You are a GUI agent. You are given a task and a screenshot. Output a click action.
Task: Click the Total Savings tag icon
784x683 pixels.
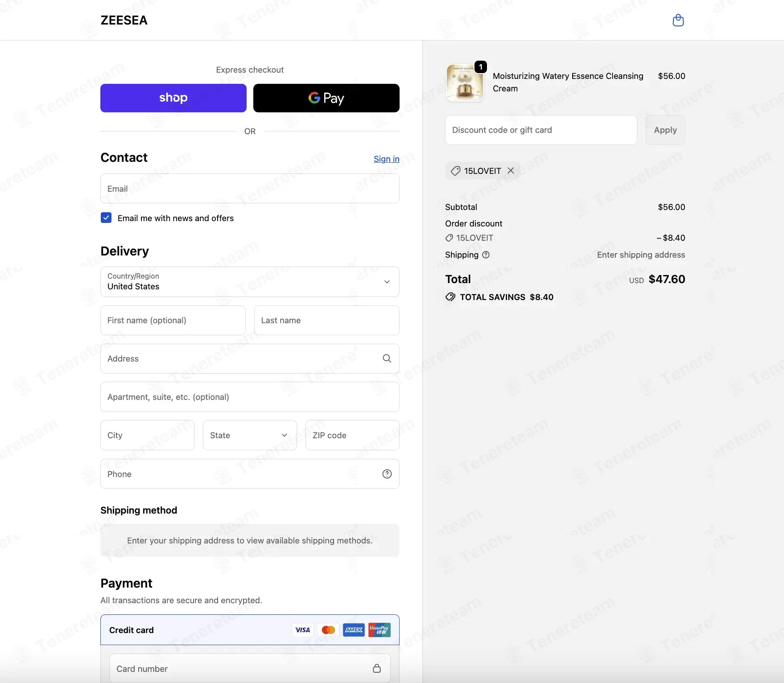point(450,297)
